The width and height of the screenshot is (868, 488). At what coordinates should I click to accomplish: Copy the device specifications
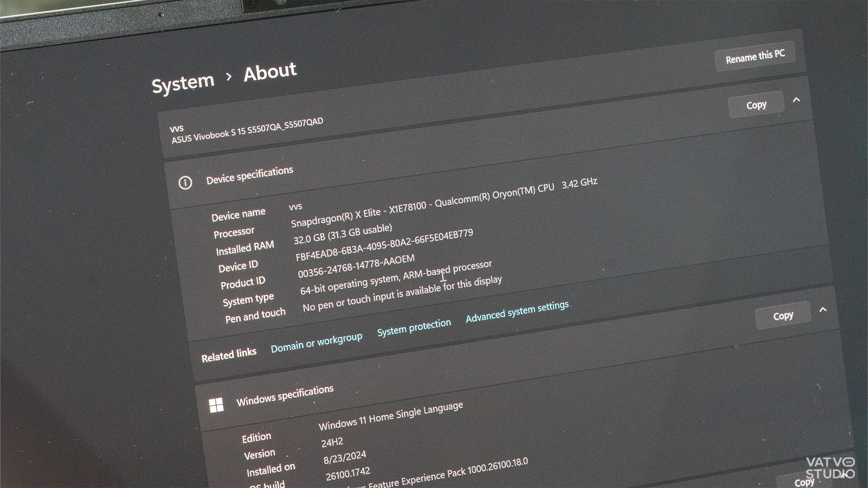click(x=756, y=105)
